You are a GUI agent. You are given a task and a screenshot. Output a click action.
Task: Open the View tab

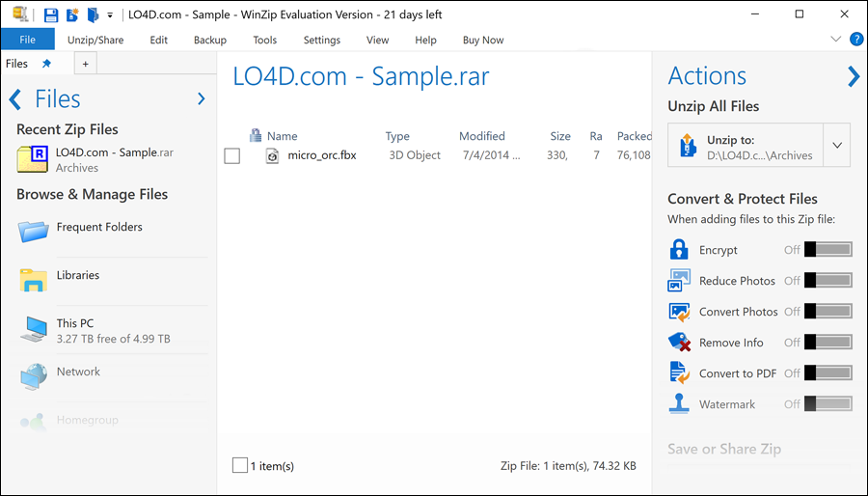pos(377,40)
